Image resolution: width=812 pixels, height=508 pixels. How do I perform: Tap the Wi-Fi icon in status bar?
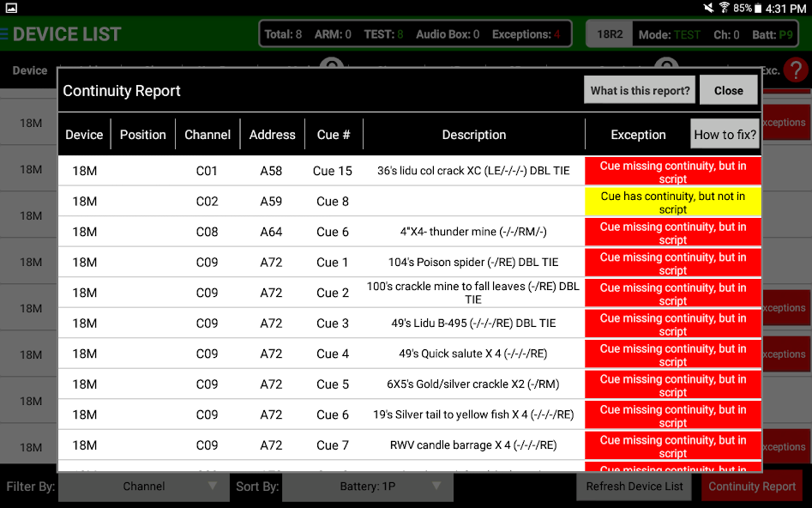[724, 8]
